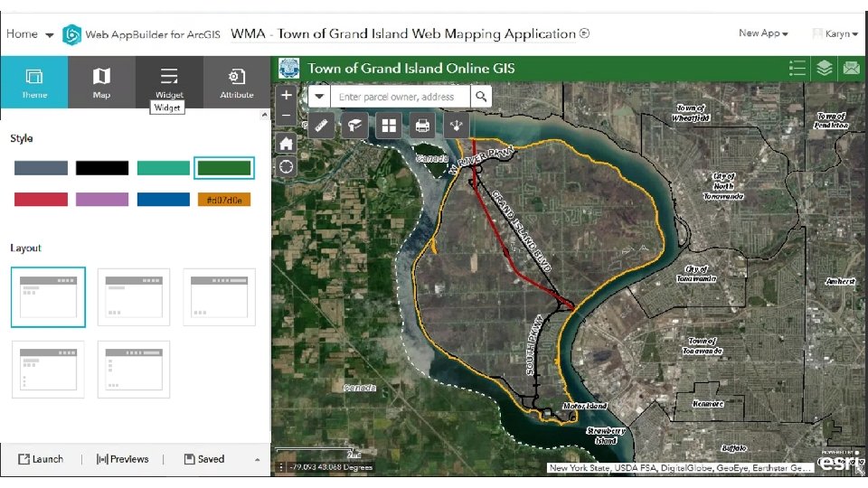Click the coordinate widget icon
This screenshot has height=488, width=868.
click(281, 467)
